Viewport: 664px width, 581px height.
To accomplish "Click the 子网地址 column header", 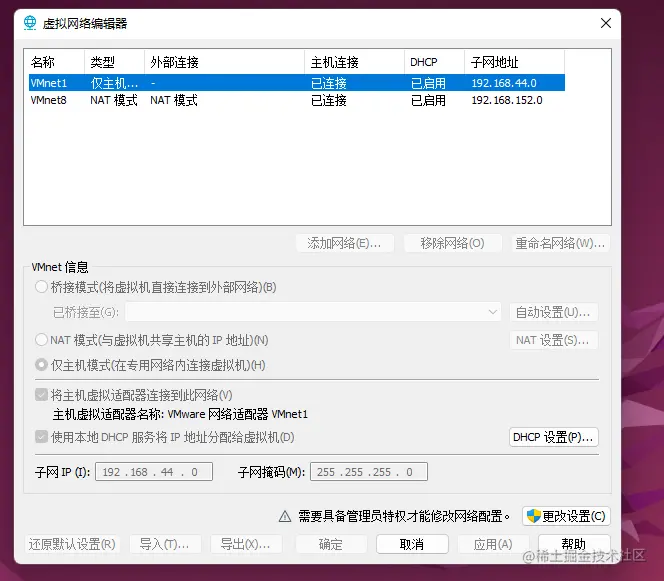I will (515, 62).
